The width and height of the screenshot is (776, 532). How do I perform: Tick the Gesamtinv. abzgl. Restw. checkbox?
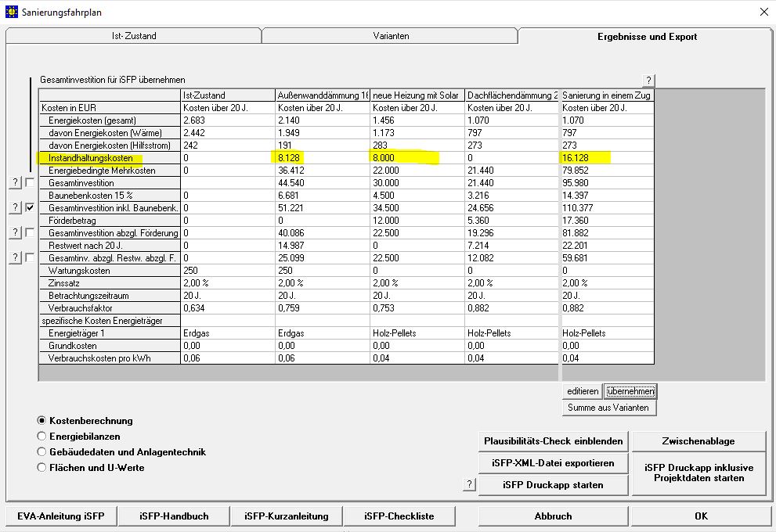[x=30, y=257]
